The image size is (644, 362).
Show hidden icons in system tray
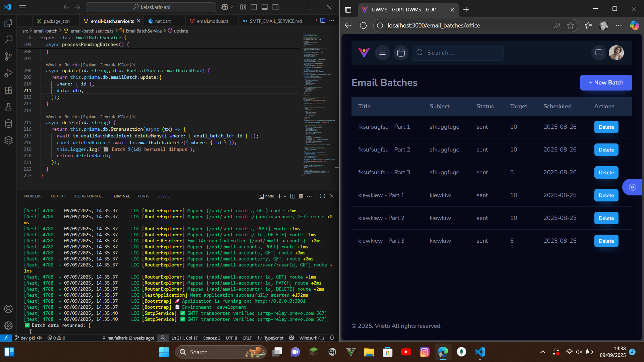tap(542, 352)
